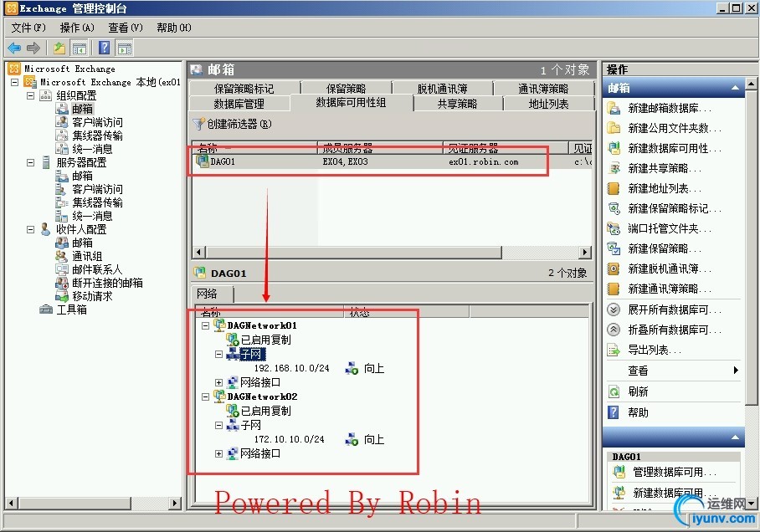Switch to the 通讯簿策略 tab
The height and width of the screenshot is (532, 760).
(543, 89)
